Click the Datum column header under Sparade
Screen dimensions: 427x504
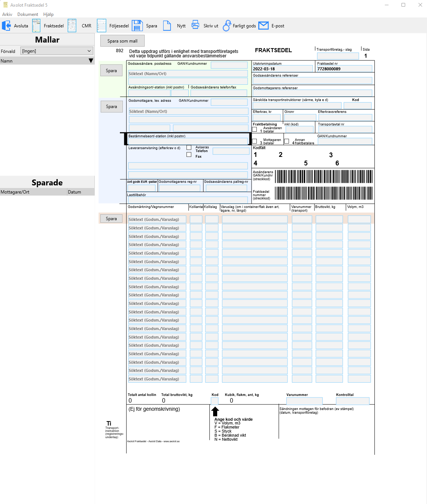coord(81,192)
